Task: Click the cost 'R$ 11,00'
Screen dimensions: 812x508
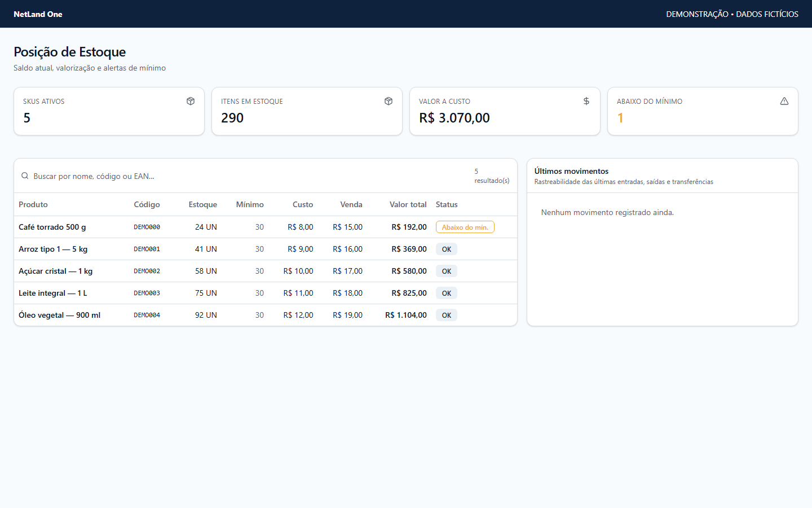Action: coord(298,293)
